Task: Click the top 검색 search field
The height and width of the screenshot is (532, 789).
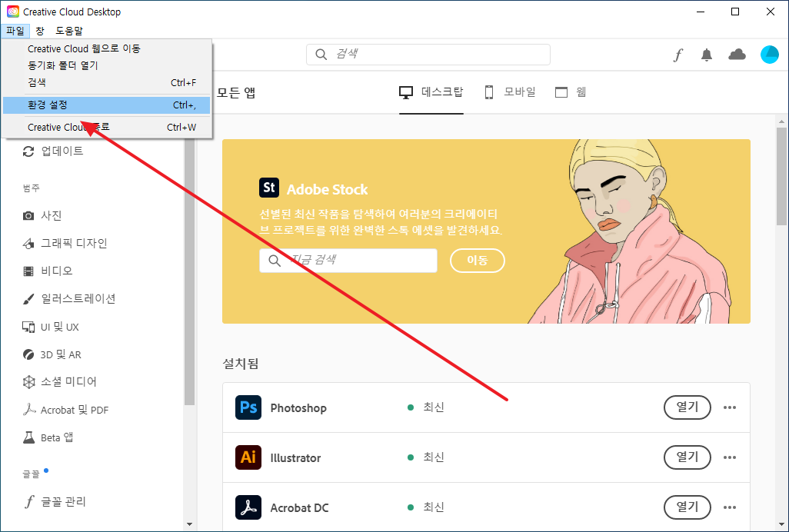Action: (428, 55)
